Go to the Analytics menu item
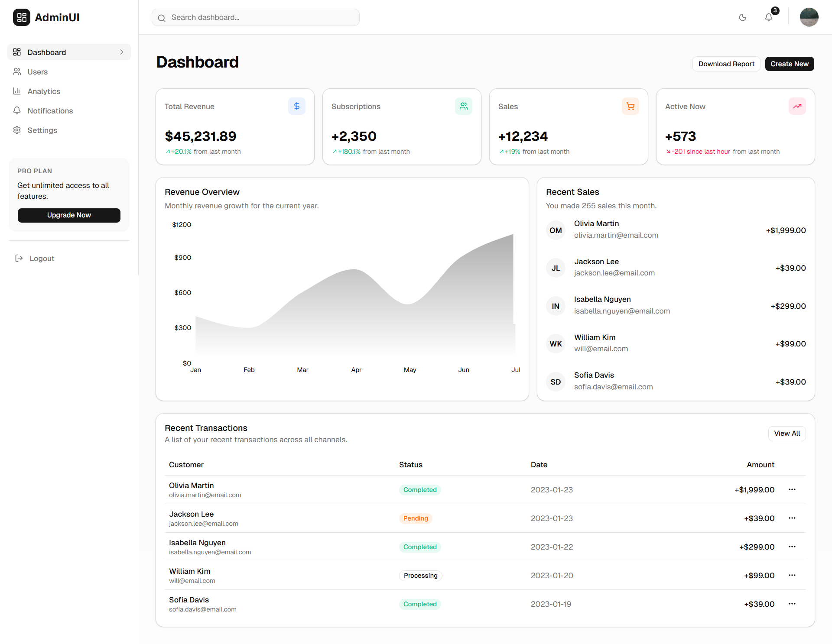The width and height of the screenshot is (832, 644). (x=43, y=91)
